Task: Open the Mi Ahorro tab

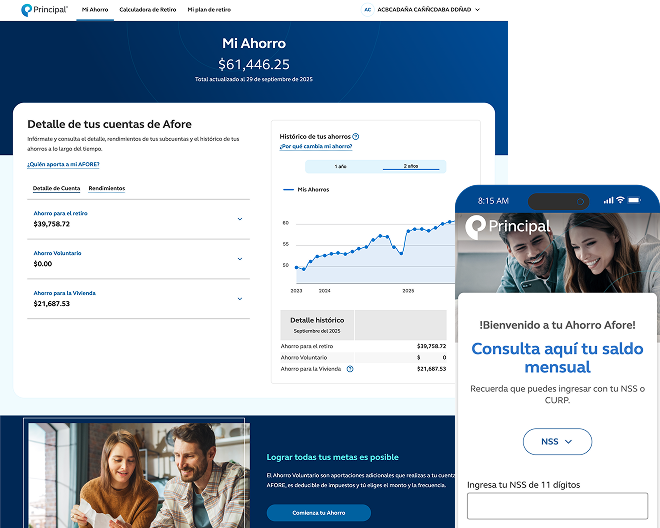Action: [95, 10]
